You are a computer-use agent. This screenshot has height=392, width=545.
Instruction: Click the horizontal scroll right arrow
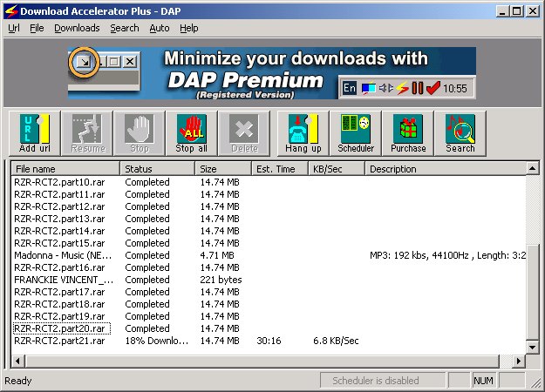point(519,362)
